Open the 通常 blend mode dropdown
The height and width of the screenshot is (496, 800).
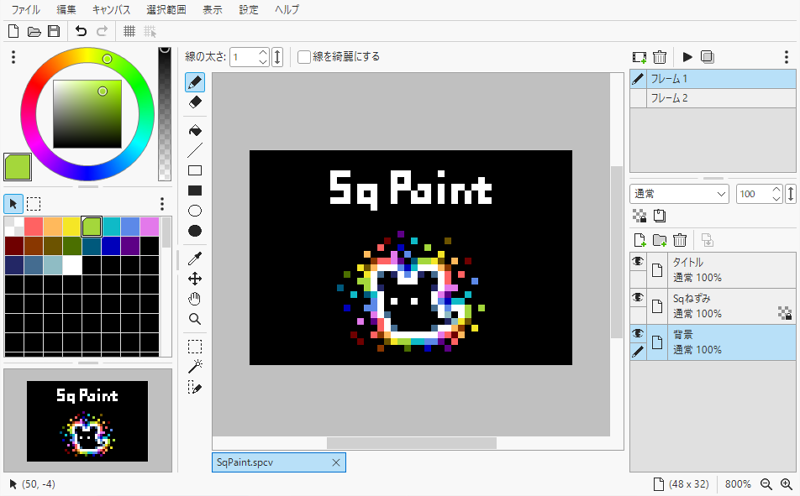coord(678,193)
